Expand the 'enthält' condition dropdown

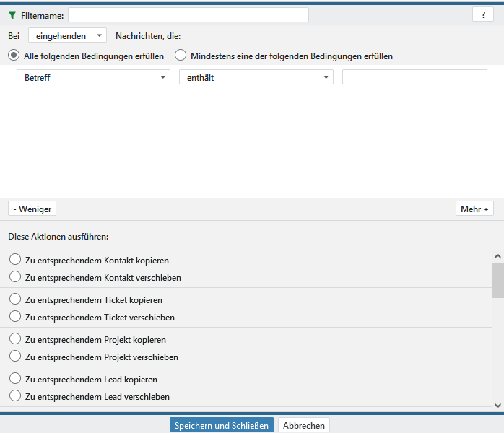(256, 77)
